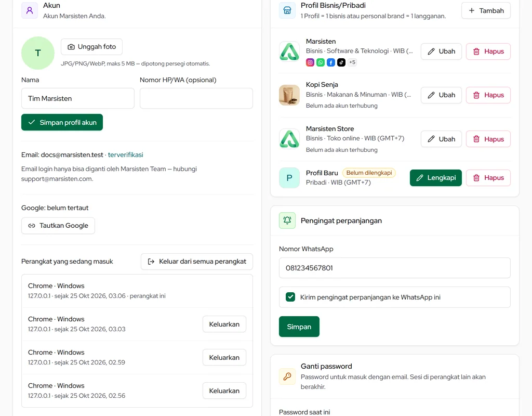Screen dimensions: 532x416
Task: Click Ubah for the Marsisten profile
Action: (441, 51)
